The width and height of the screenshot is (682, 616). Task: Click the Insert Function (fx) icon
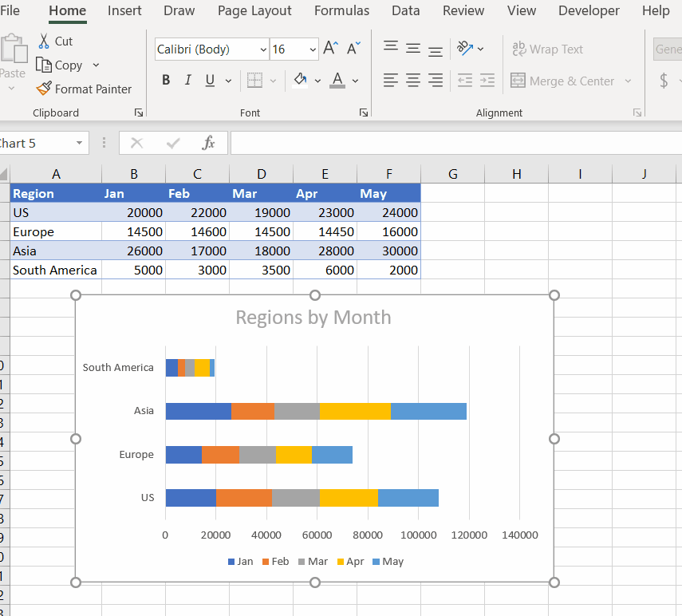[209, 143]
